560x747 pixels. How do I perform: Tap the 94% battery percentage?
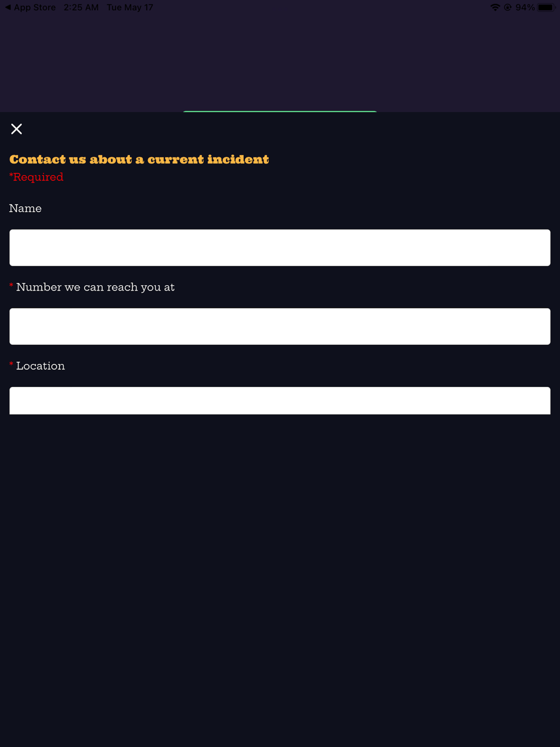(x=525, y=7)
